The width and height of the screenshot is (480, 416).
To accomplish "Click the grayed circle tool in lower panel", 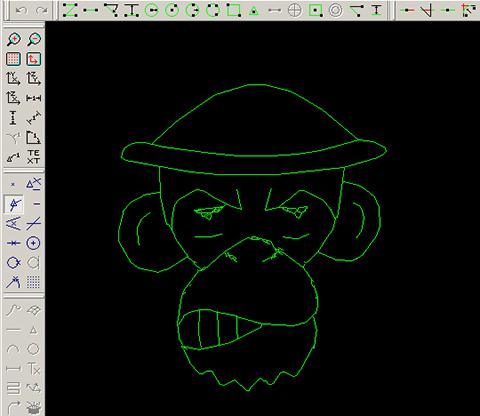I will (33, 349).
